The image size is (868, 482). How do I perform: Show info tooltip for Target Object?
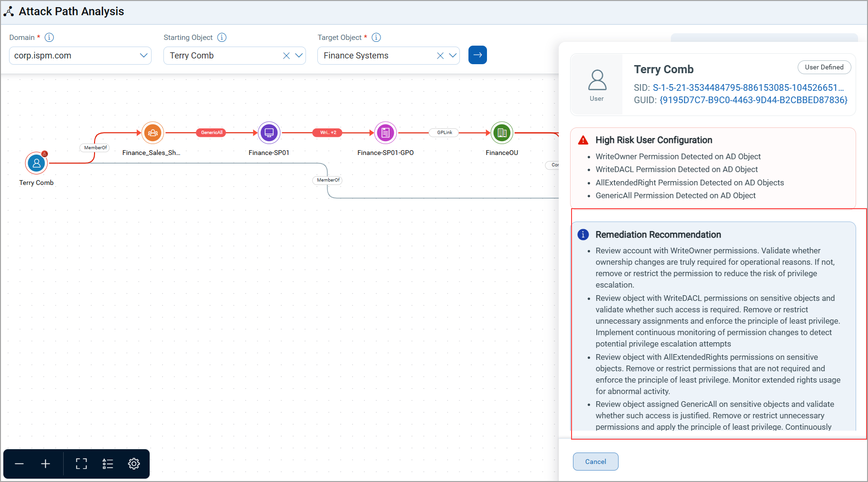376,38
